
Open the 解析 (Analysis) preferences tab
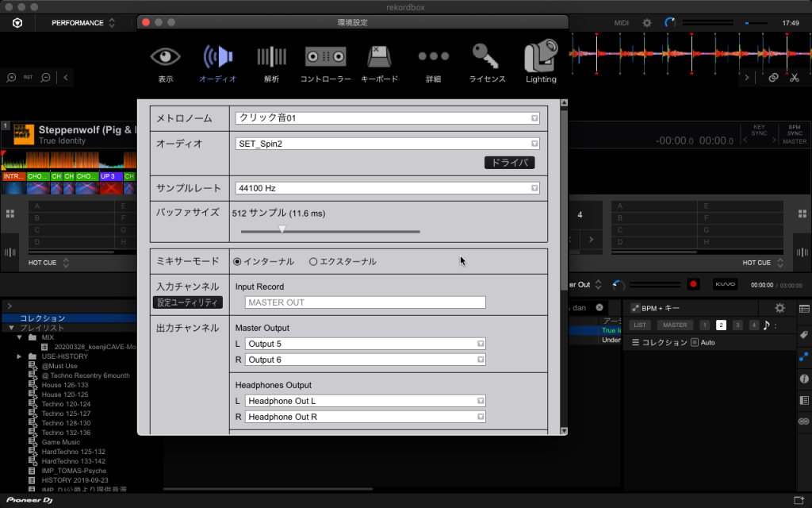(271, 64)
